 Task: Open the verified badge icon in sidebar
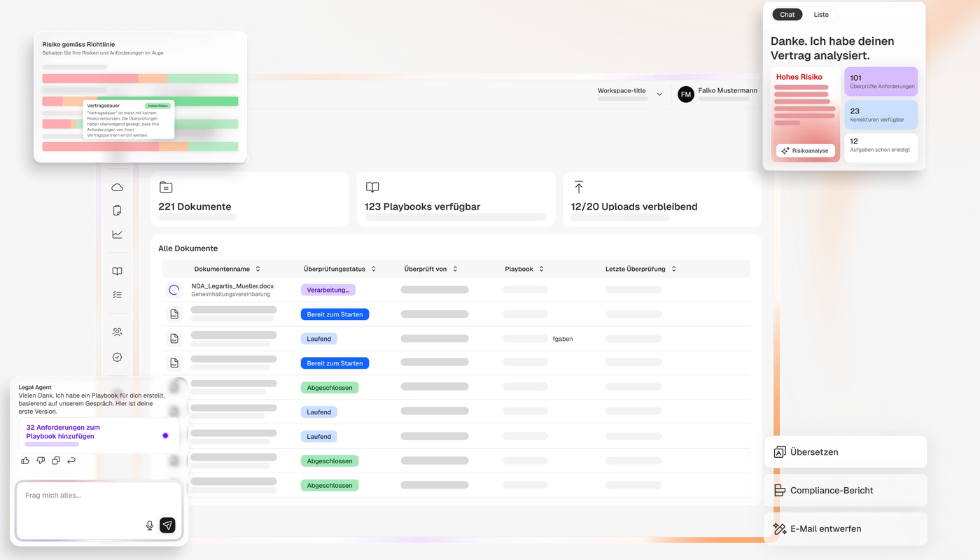(117, 357)
